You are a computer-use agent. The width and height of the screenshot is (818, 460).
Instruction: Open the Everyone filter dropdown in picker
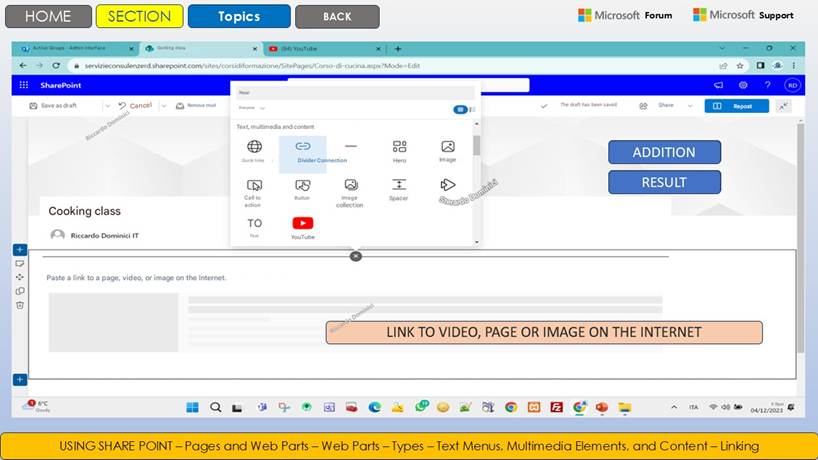[x=252, y=108]
